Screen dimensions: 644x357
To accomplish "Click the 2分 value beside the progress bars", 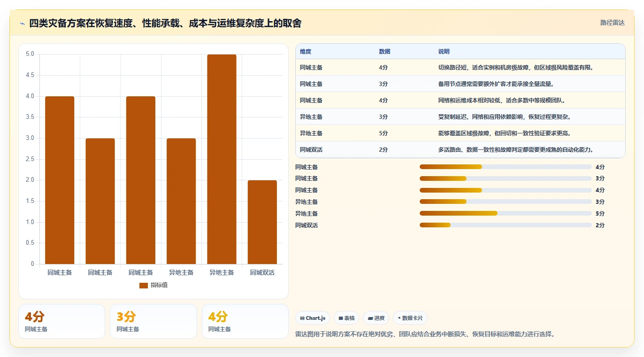I will coord(600,225).
